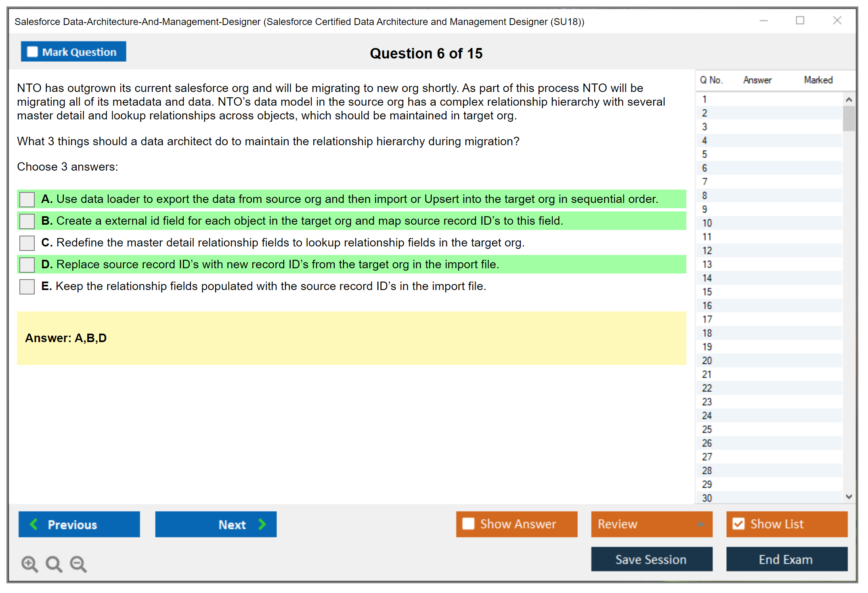
Task: Tick the Mark Question checkbox
Action: tap(32, 52)
